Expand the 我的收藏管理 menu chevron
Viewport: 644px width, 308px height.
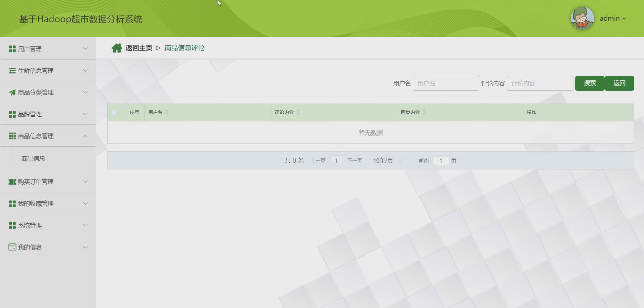pyautogui.click(x=85, y=204)
